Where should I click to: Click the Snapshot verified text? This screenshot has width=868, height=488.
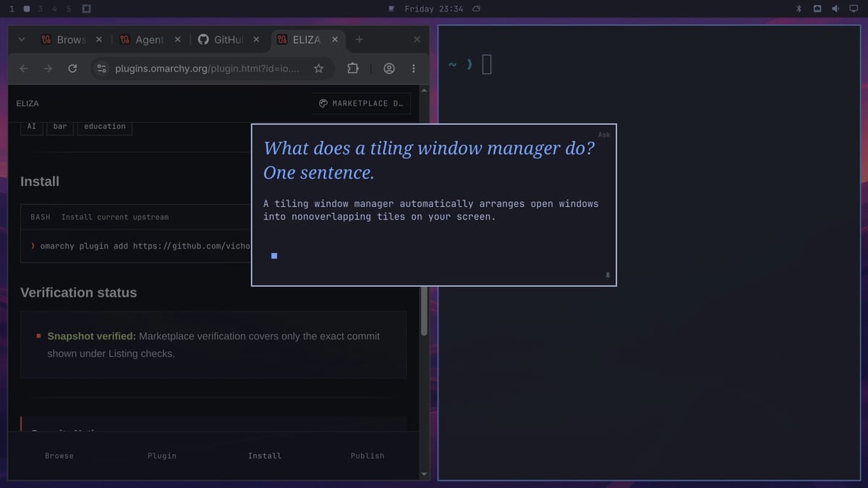click(x=91, y=336)
